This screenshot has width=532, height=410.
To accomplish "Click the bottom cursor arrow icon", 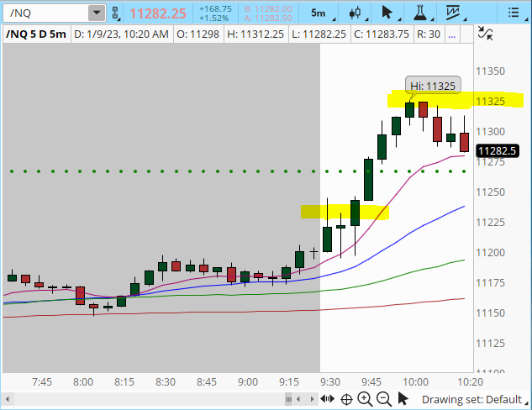I will click(x=403, y=399).
